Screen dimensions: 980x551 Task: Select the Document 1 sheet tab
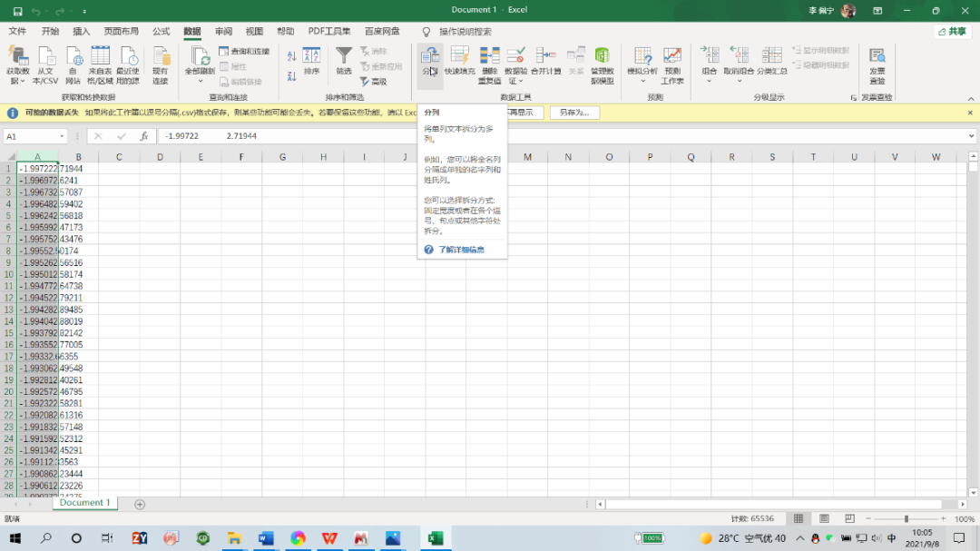84,503
